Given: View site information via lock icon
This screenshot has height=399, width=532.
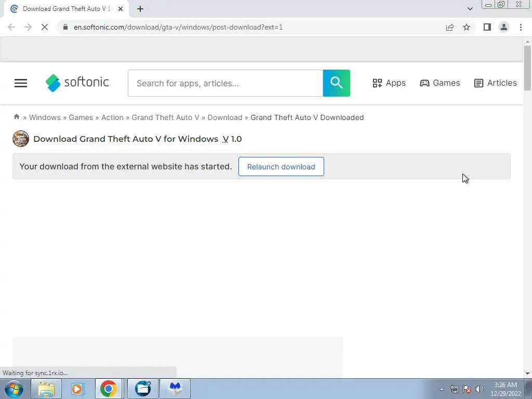Looking at the screenshot, I should point(66,27).
